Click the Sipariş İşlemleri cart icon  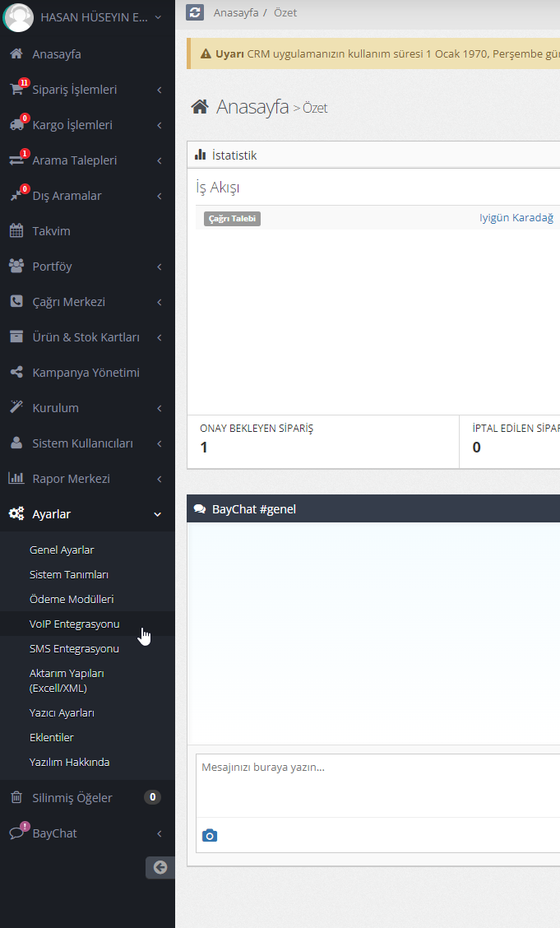pos(16,90)
